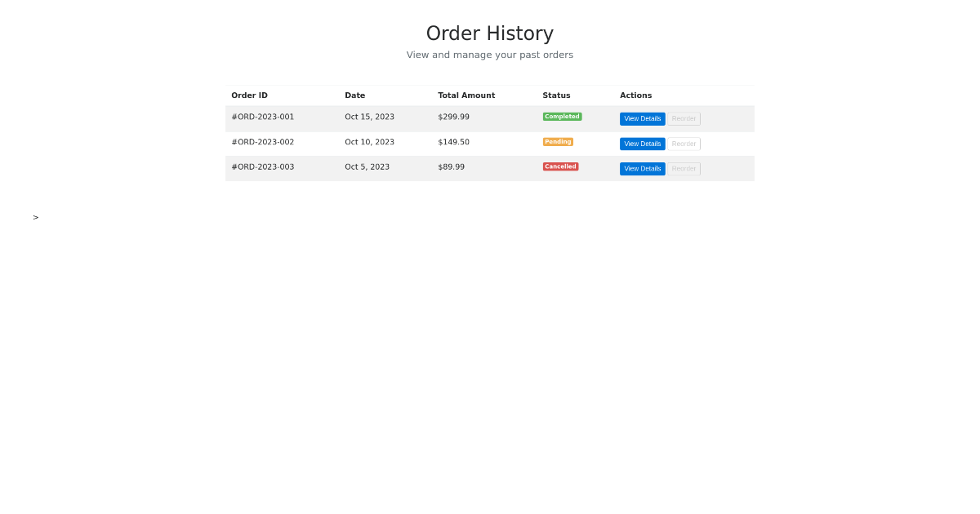Click the Actions column header

pos(635,95)
